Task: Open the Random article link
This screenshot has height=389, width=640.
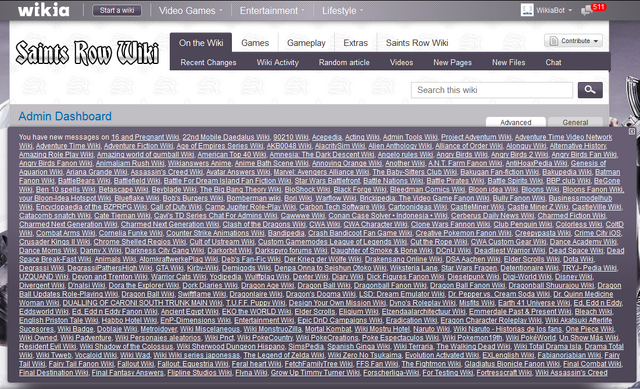Action: point(344,62)
